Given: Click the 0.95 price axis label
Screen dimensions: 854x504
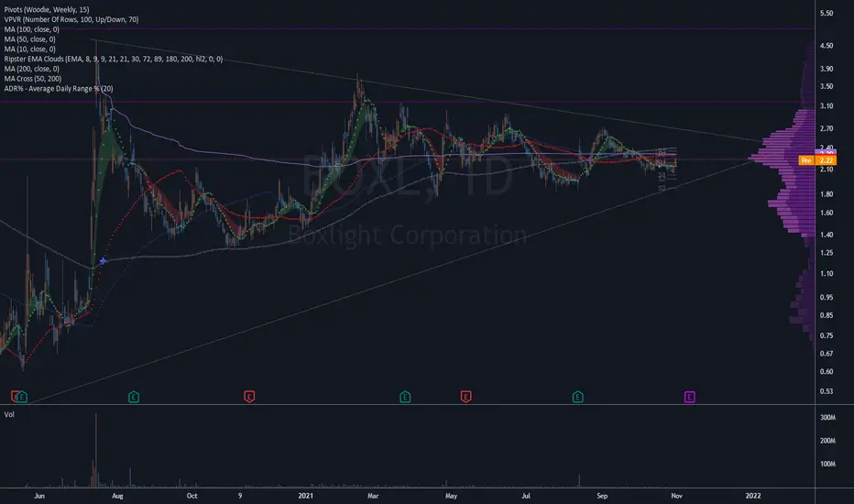Looking at the screenshot, I should [827, 297].
